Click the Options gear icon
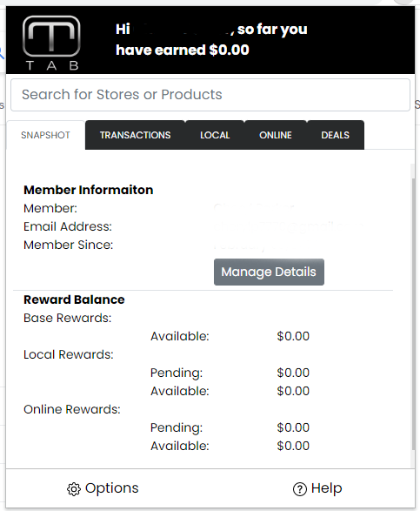This screenshot has width=420, height=511. pos(74,489)
